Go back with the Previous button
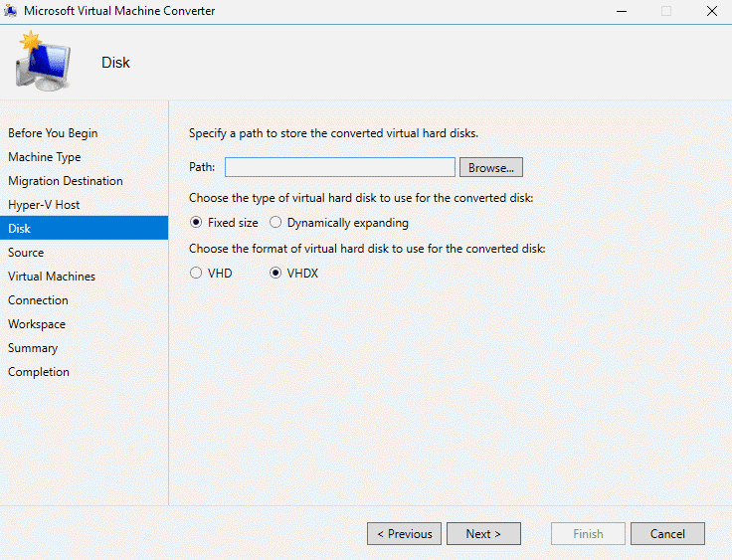732x560 pixels. pyautogui.click(x=405, y=534)
